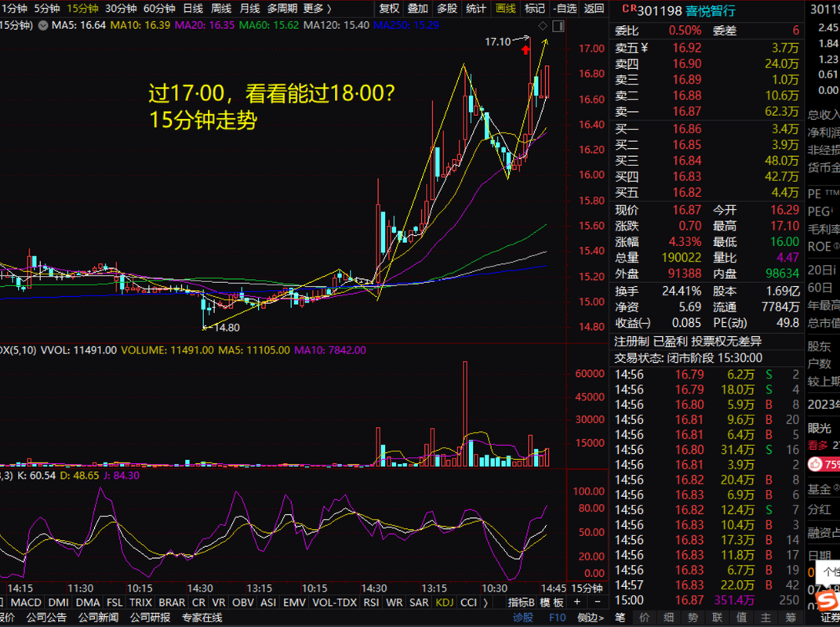Select the CR indicator
The height and width of the screenshot is (627, 840).
[x=198, y=603]
